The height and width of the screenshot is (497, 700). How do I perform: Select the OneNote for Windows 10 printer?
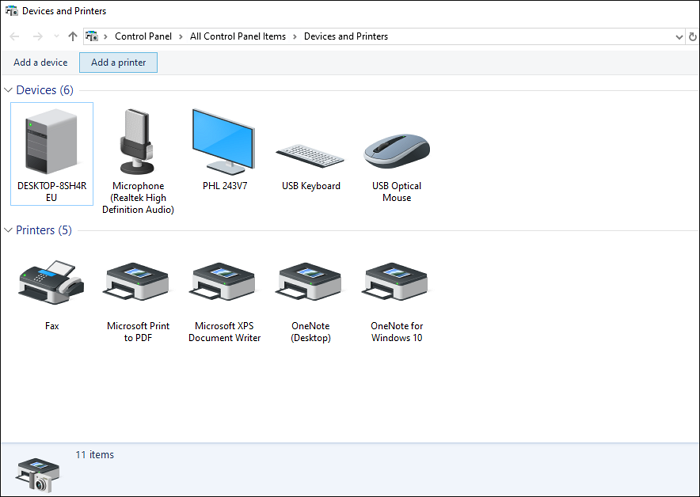pyautogui.click(x=396, y=283)
